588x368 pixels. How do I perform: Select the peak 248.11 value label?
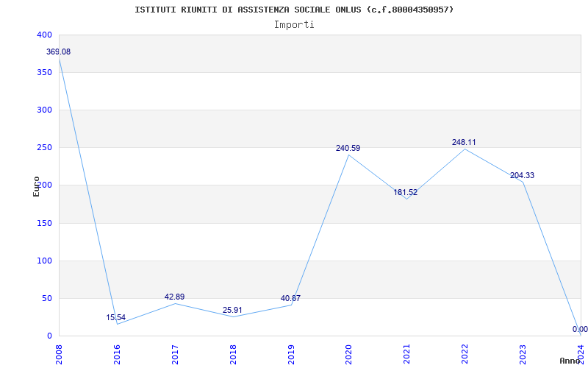464,143
